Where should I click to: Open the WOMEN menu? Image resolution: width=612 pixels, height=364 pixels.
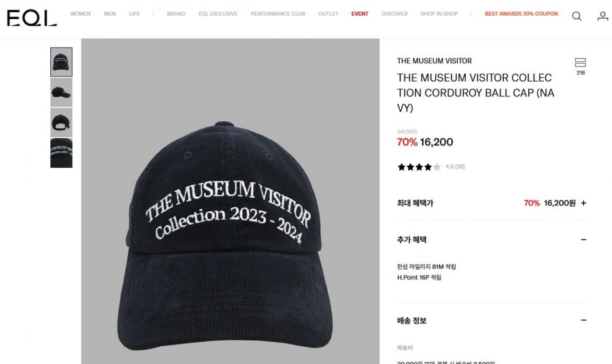80,14
